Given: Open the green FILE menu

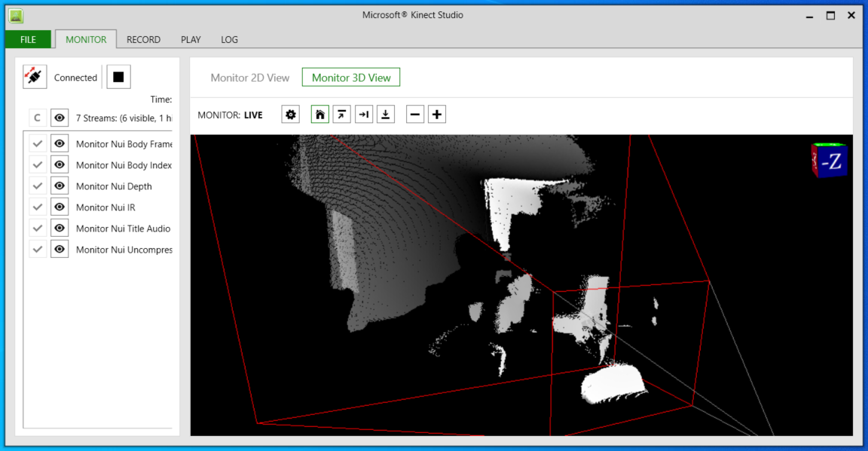Looking at the screenshot, I should click(28, 39).
